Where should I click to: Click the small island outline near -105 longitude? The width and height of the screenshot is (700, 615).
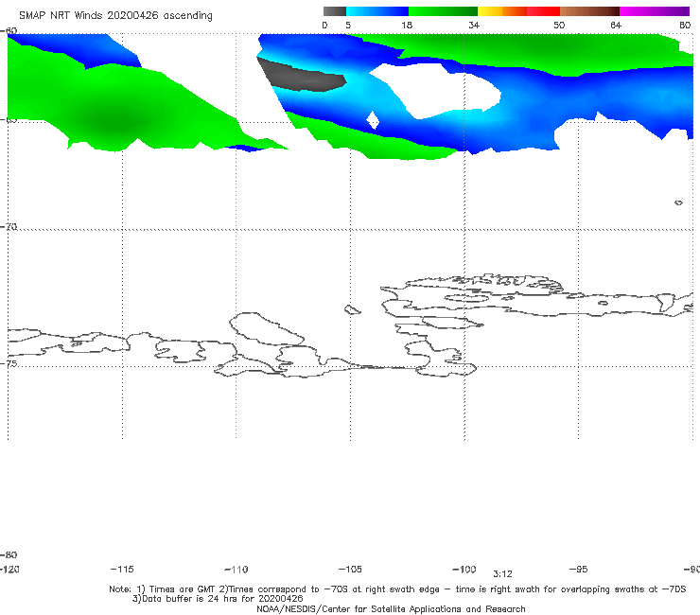tap(352, 309)
